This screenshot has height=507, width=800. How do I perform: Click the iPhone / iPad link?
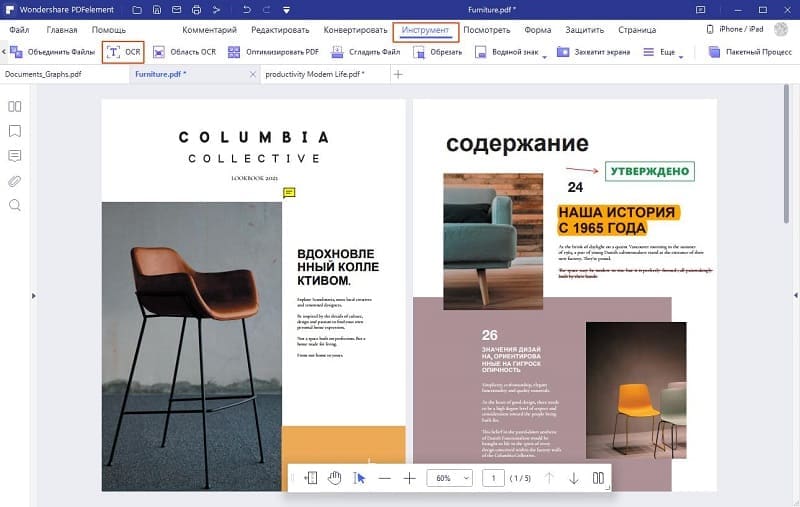[x=735, y=30]
